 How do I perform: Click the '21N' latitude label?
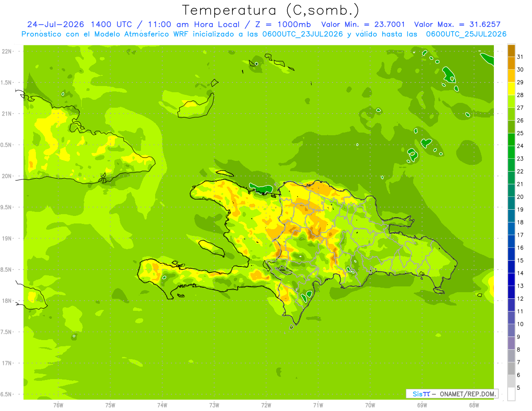pos(7,114)
